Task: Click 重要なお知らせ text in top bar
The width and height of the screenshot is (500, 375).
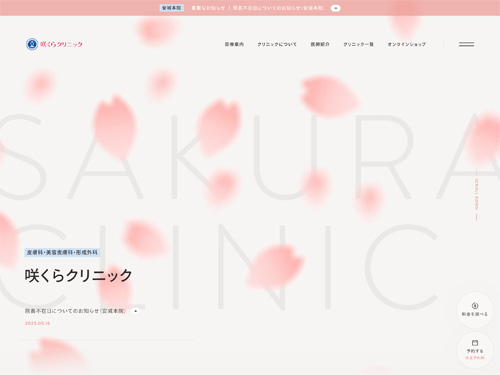Action: (208, 8)
